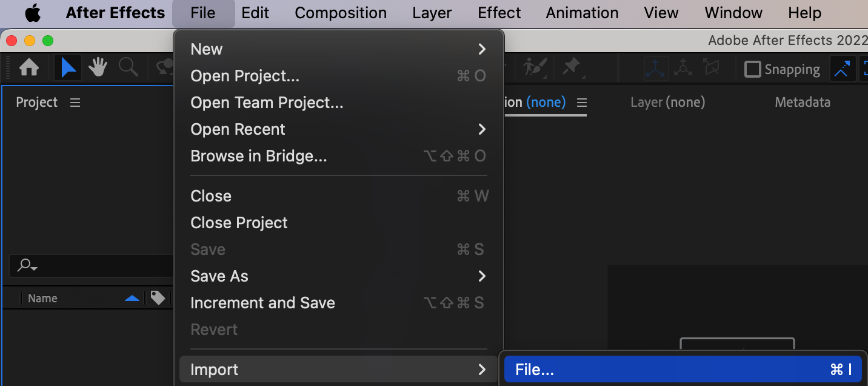The width and height of the screenshot is (868, 386).
Task: Select the Hand tool
Action: (98, 68)
